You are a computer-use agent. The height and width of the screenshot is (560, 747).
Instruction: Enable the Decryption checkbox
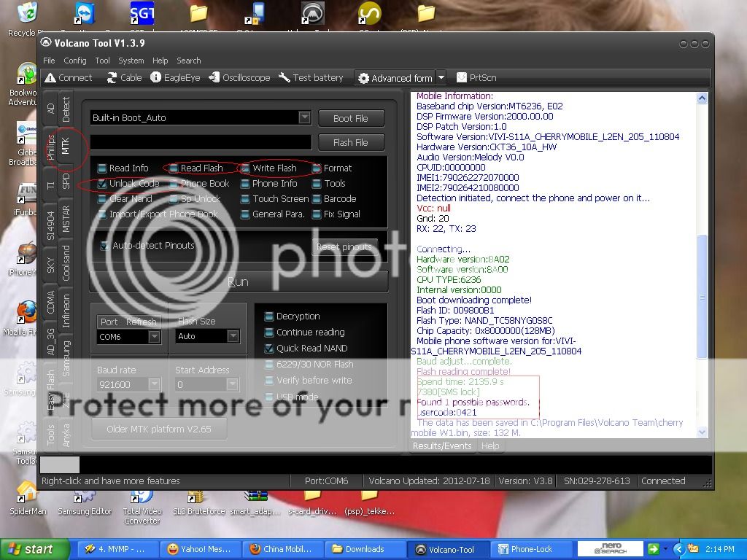point(268,316)
